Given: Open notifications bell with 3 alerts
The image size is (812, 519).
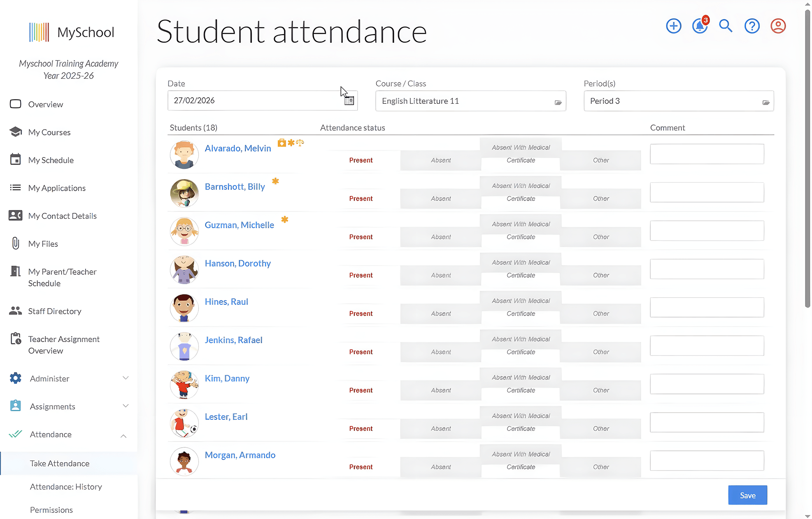Looking at the screenshot, I should pyautogui.click(x=700, y=26).
